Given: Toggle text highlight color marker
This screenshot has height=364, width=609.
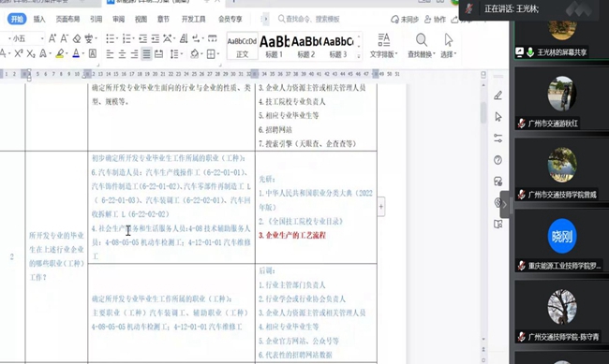Looking at the screenshot, I should click(x=60, y=53).
